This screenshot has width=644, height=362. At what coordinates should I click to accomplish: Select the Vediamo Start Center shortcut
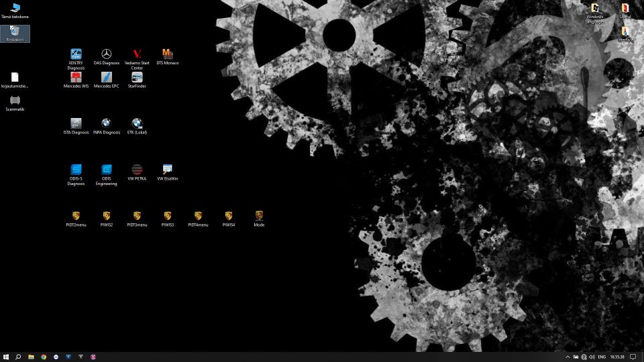coord(137,59)
